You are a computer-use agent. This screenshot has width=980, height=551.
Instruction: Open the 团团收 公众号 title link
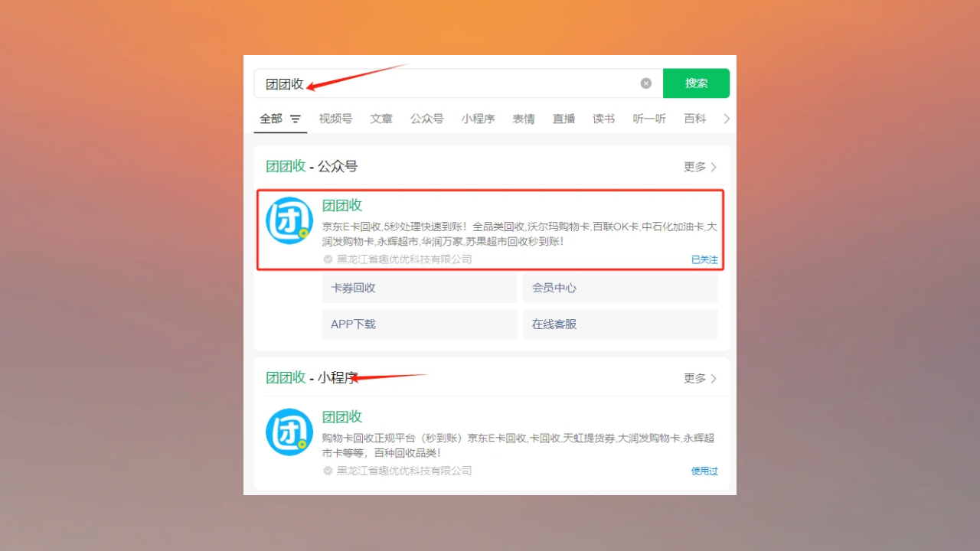[342, 205]
